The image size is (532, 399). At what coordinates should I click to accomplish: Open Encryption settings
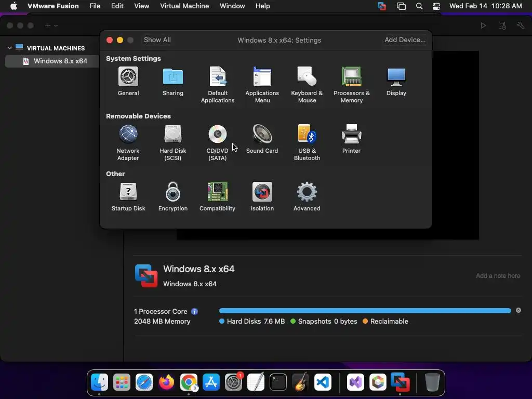click(x=172, y=197)
